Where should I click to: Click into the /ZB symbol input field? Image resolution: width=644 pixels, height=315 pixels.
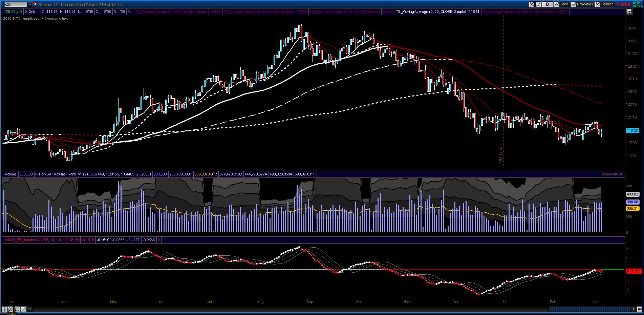pos(16,4)
